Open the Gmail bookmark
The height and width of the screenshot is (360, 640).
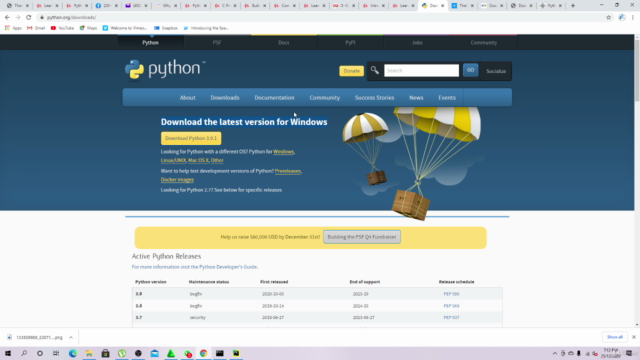click(36, 28)
